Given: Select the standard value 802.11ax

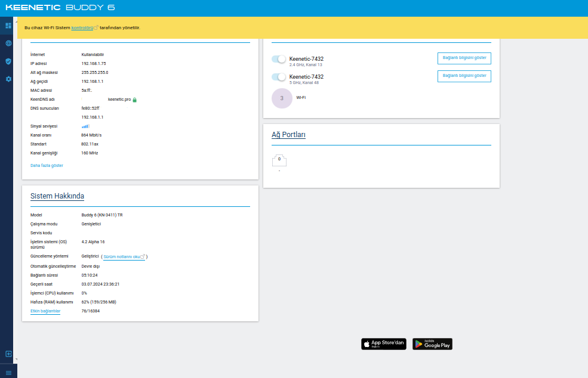Looking at the screenshot, I should (90, 144).
